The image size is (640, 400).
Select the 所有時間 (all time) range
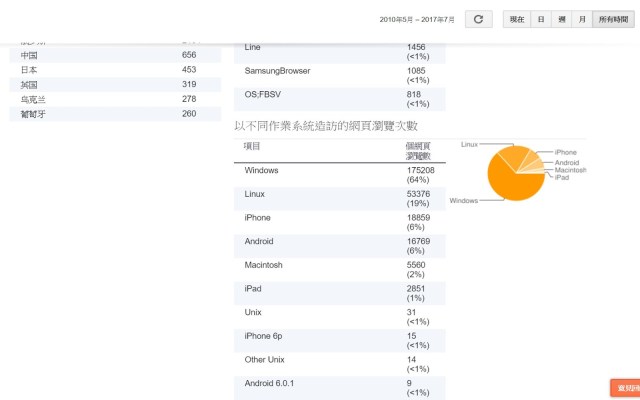[612, 19]
